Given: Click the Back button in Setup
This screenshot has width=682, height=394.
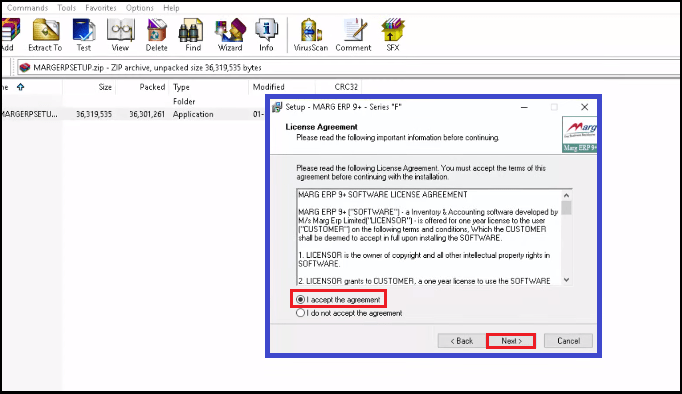Looking at the screenshot, I should click(461, 341).
